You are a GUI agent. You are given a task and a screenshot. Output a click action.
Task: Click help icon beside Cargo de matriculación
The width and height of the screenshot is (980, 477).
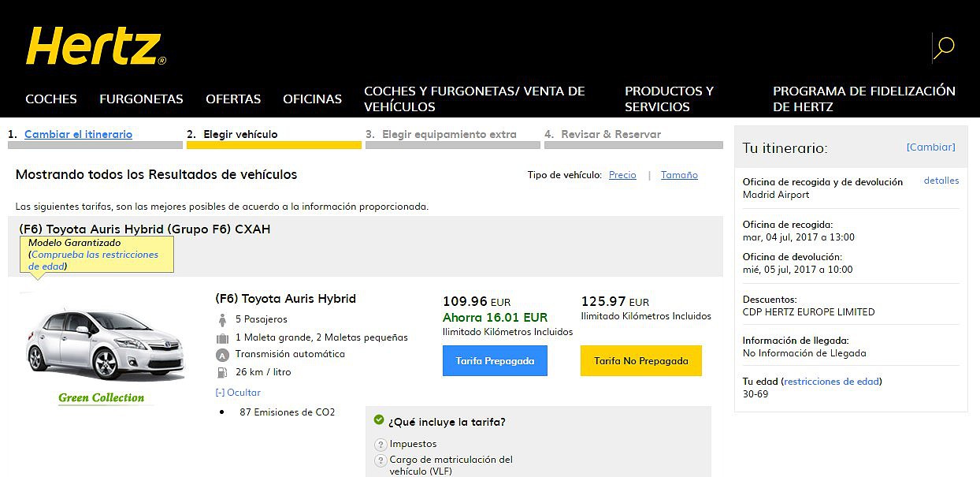click(x=380, y=460)
